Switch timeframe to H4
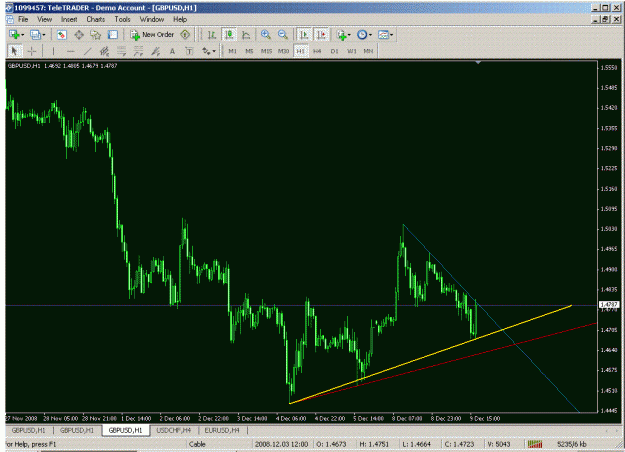 tap(317, 51)
